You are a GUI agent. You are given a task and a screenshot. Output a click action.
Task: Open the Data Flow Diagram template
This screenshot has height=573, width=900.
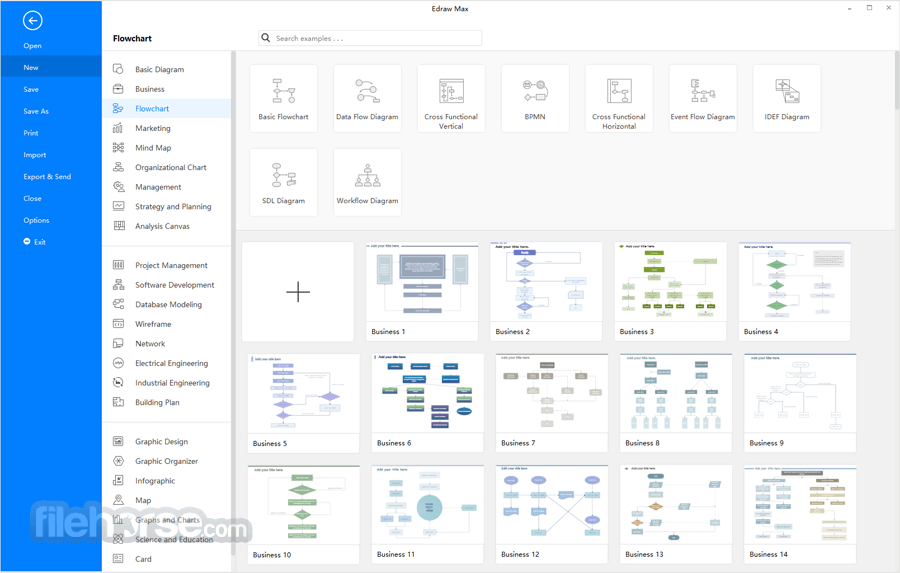point(367,91)
